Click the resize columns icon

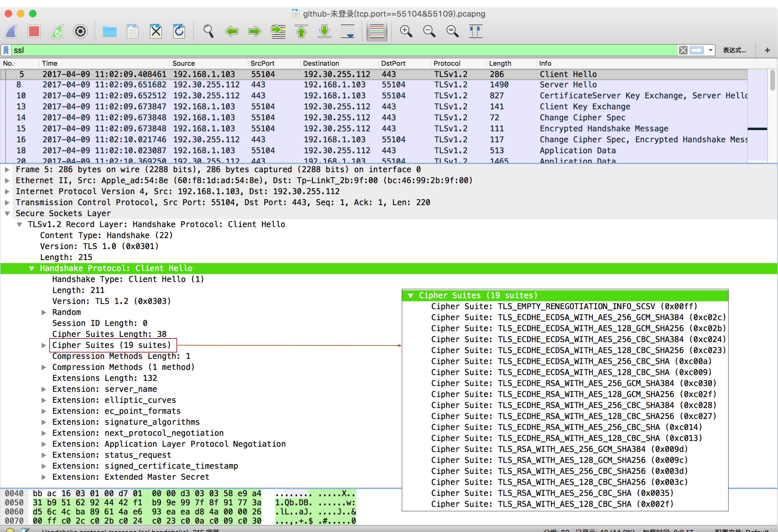click(475, 31)
